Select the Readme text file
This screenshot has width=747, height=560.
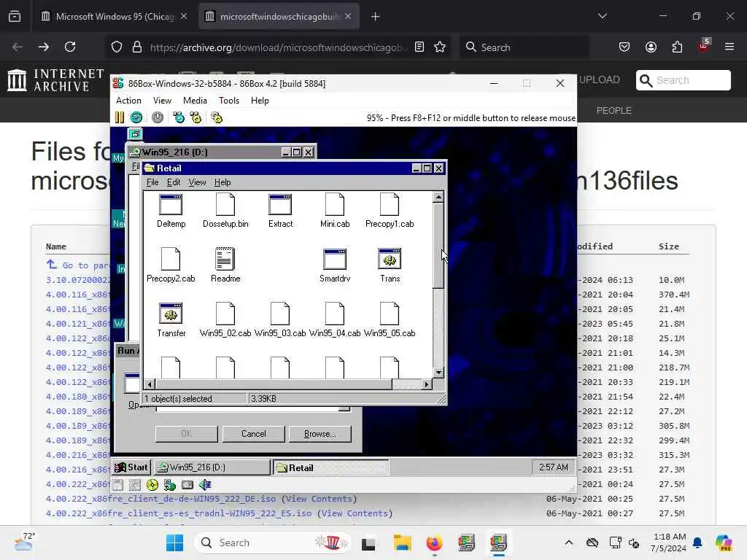coord(225,265)
